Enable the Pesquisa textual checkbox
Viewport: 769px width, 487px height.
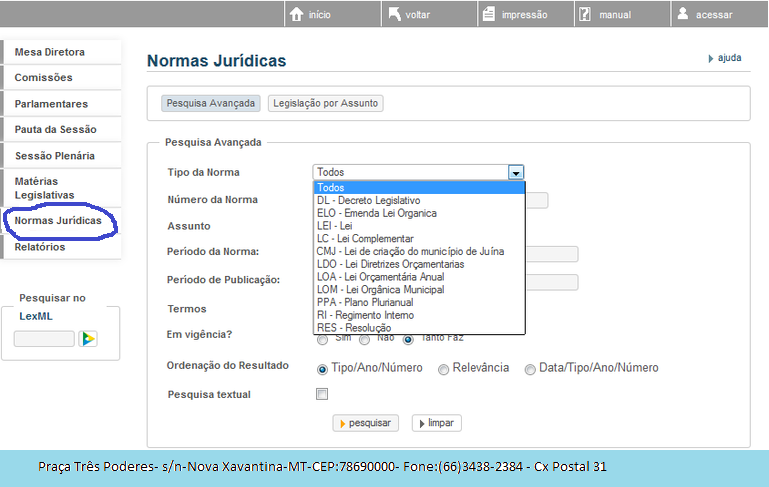[322, 394]
